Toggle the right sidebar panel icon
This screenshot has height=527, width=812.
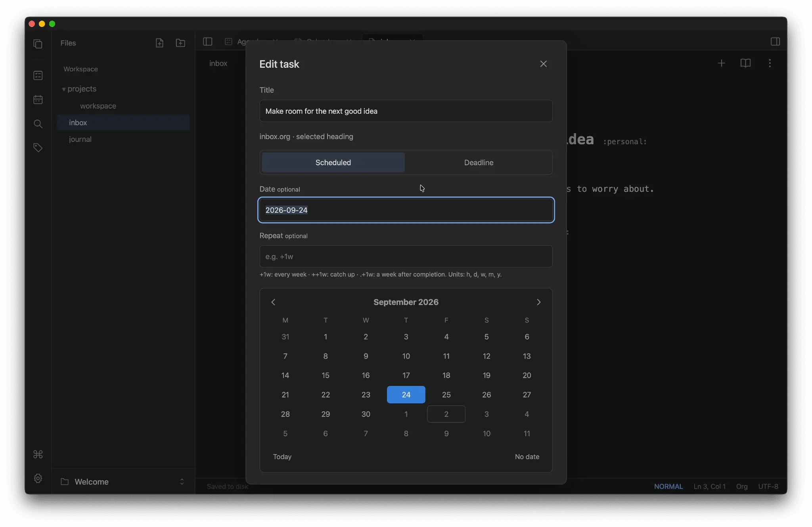pos(775,42)
